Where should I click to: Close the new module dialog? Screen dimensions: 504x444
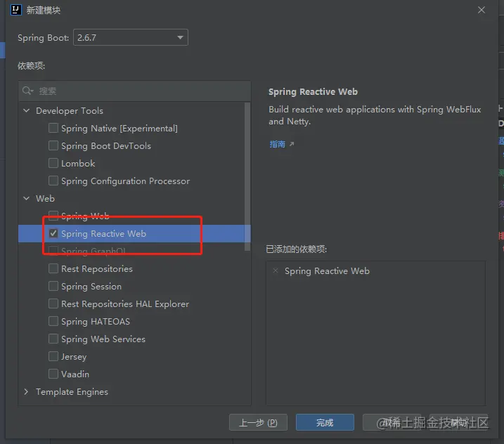pyautogui.click(x=482, y=11)
